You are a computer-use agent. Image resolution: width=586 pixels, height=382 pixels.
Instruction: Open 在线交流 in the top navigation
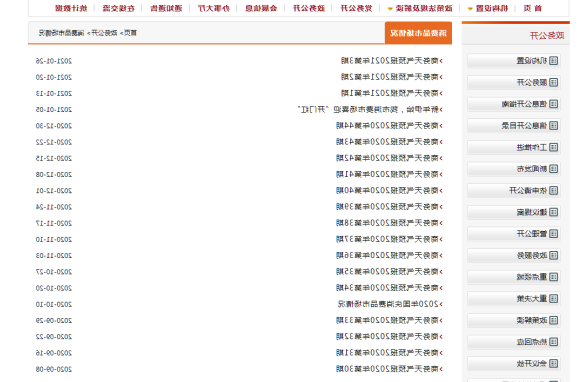(118, 8)
